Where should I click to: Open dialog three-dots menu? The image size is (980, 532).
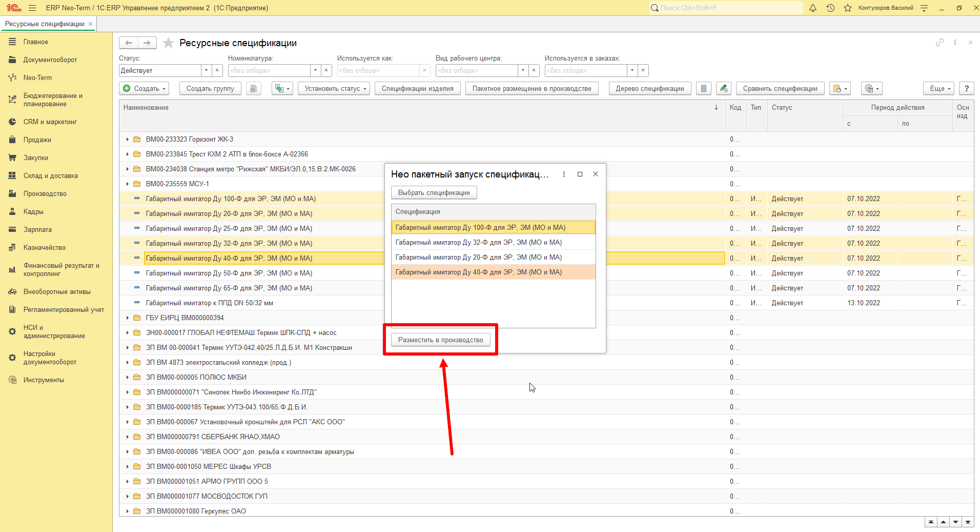pos(564,174)
